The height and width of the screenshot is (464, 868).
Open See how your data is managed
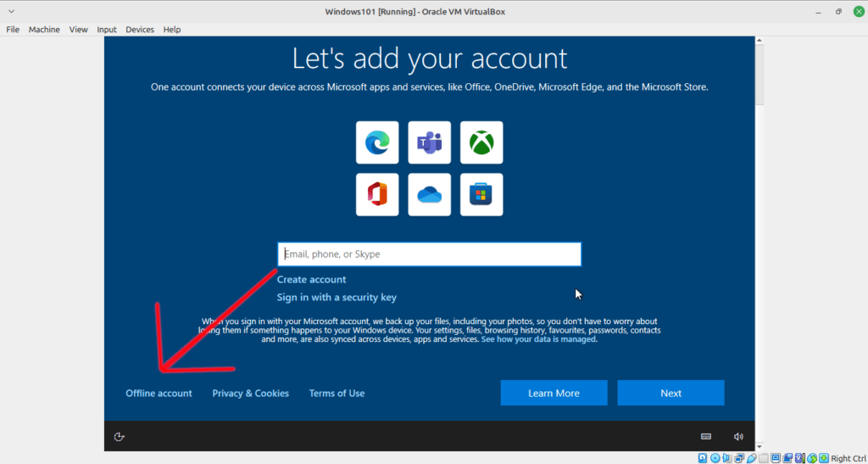538,339
